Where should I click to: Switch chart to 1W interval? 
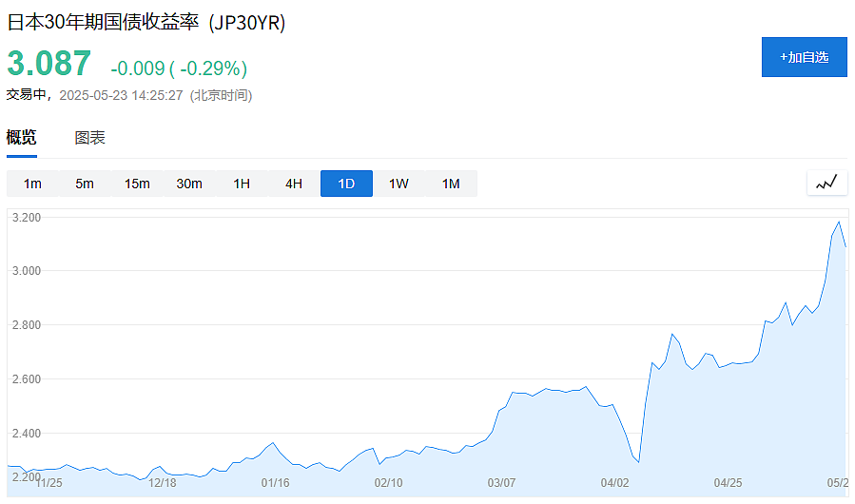[x=398, y=184]
